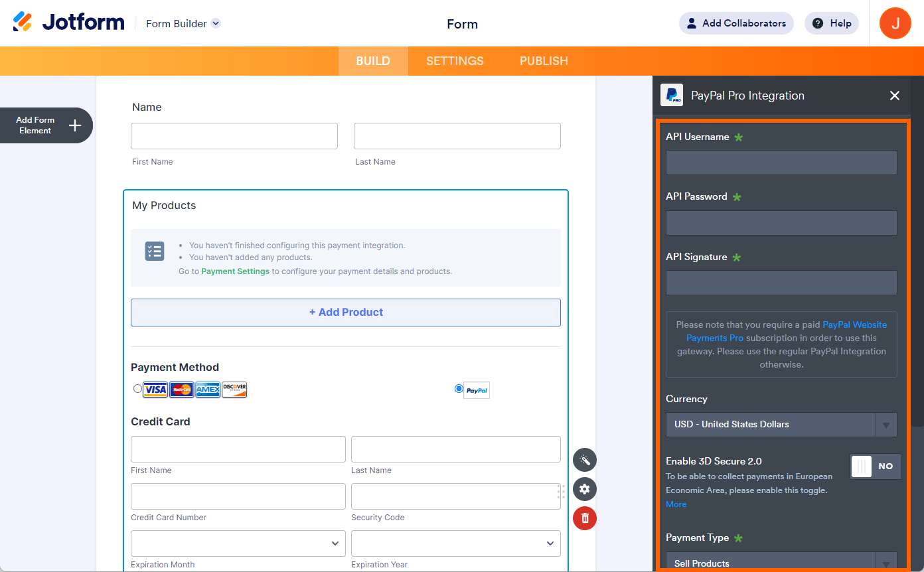This screenshot has height=572, width=924.
Task: Click the + Add Product button
Action: pos(346,313)
